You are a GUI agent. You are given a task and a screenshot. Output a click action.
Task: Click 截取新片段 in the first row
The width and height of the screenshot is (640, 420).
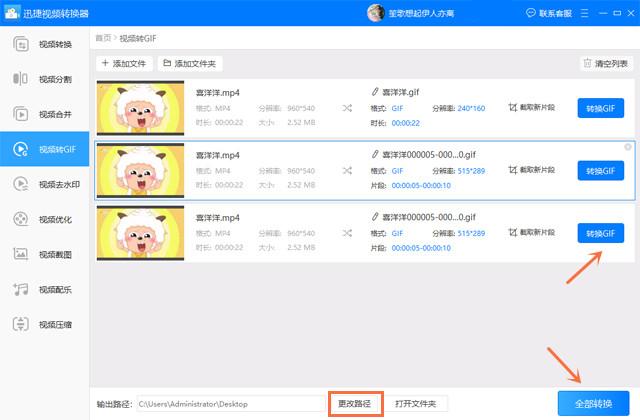pyautogui.click(x=531, y=107)
